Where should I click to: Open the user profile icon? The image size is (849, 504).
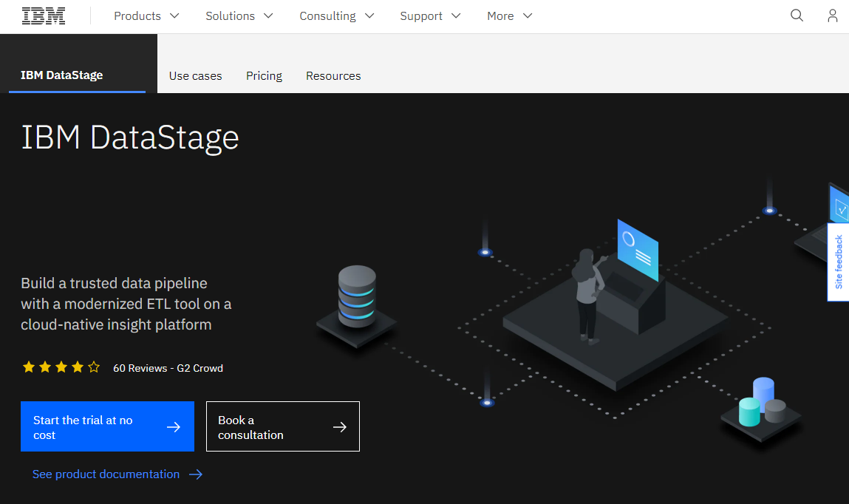[x=832, y=16]
